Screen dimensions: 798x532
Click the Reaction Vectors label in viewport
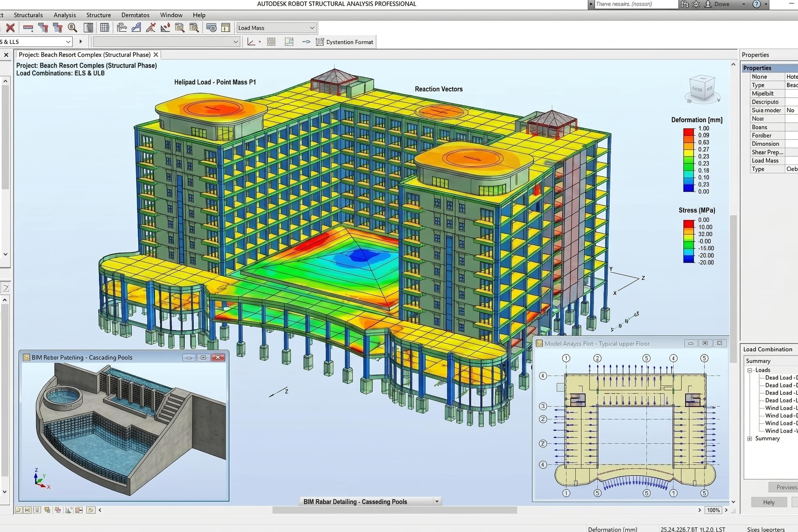(x=438, y=89)
